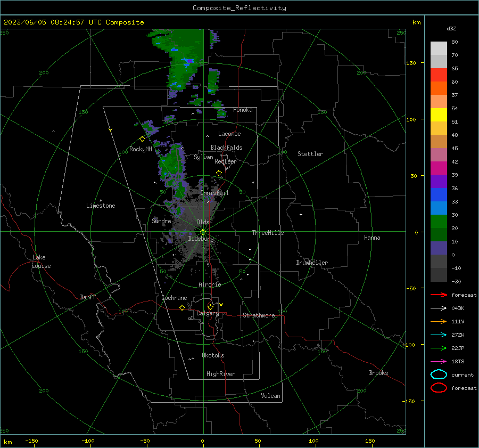The height and width of the screenshot is (448, 479).
Task: Click the Stettler city label
Action: pos(310,154)
